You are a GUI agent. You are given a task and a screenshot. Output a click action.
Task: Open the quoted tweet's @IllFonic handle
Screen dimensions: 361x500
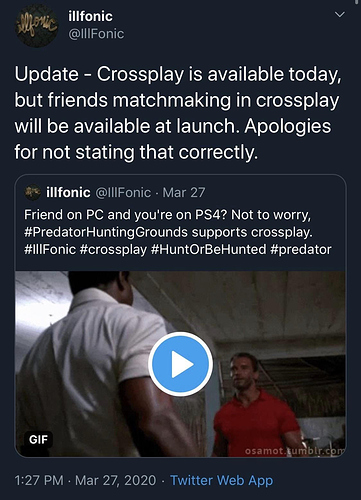tap(123, 192)
